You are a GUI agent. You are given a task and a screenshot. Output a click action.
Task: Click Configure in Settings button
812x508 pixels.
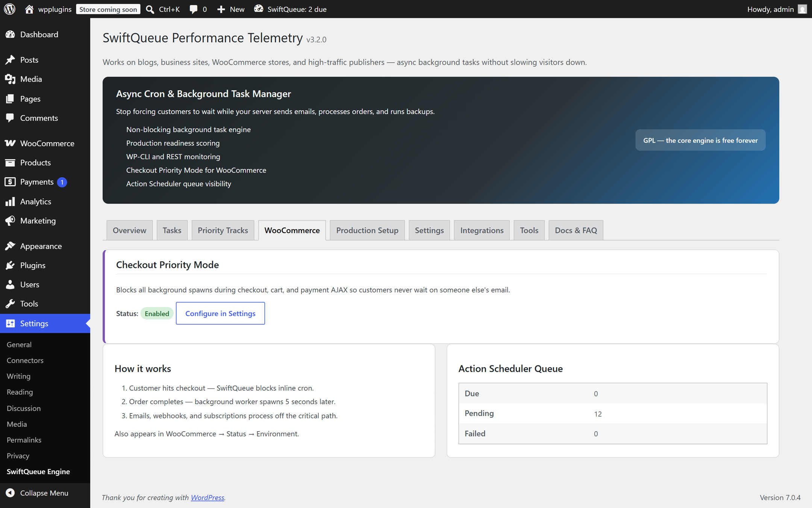coord(220,313)
